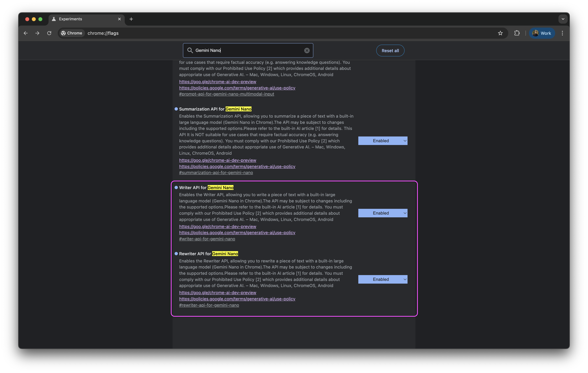Open use-policy link under multimodal prompt API
The image size is (588, 373).
click(237, 88)
